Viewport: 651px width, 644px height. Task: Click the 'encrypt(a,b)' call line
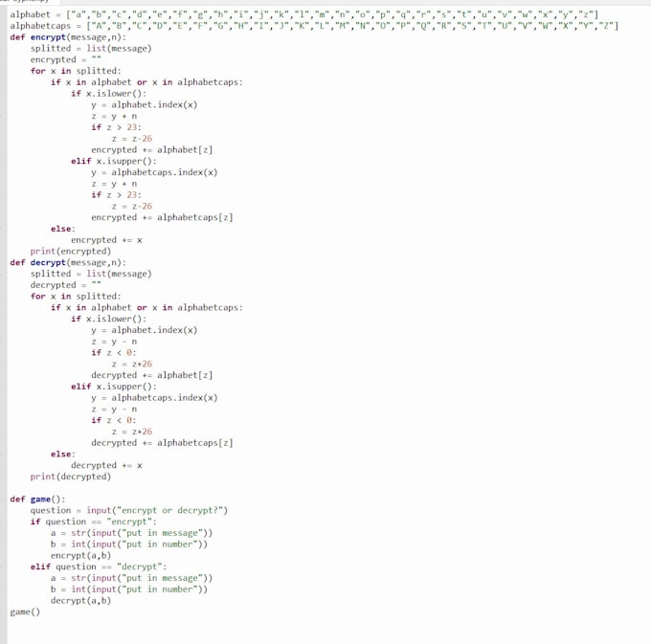[x=81, y=556]
